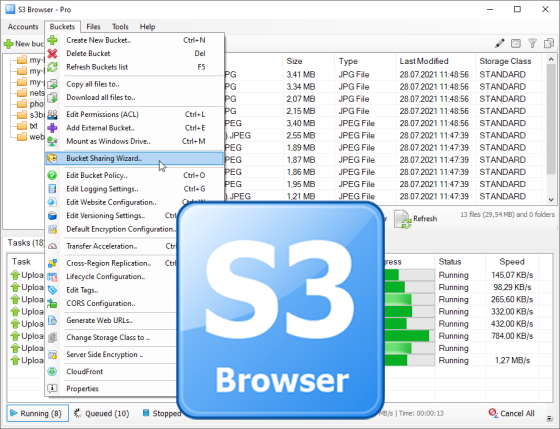
Task: Open the Help menu
Action: click(x=147, y=27)
